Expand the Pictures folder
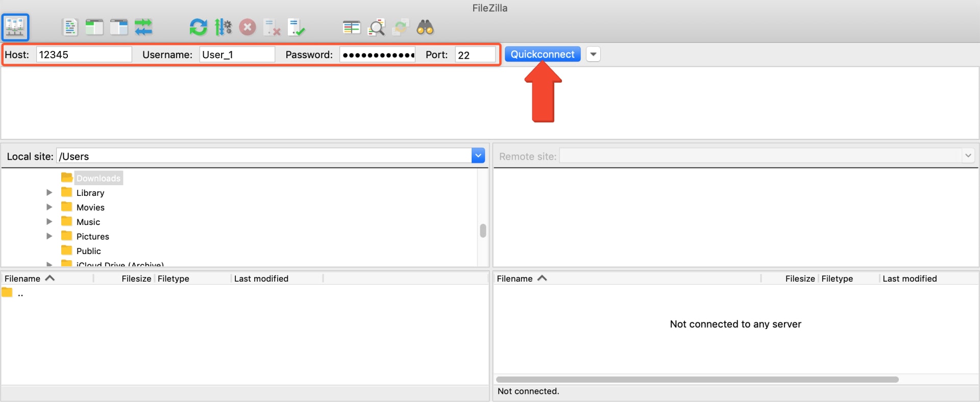This screenshot has height=402, width=980. point(50,236)
